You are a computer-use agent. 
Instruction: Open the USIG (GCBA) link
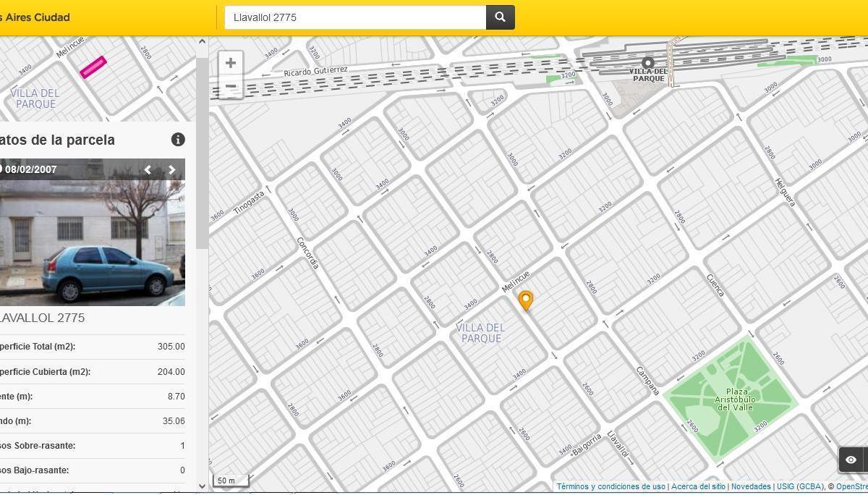point(800,487)
